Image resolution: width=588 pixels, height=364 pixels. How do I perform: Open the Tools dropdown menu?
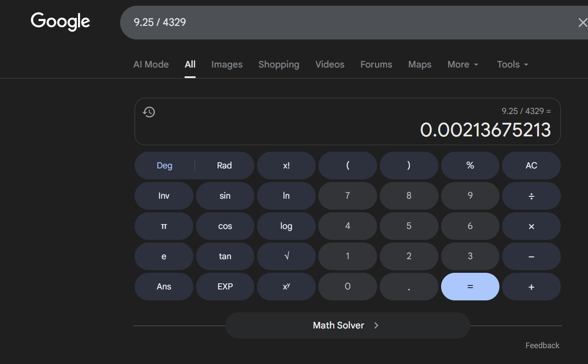point(512,64)
